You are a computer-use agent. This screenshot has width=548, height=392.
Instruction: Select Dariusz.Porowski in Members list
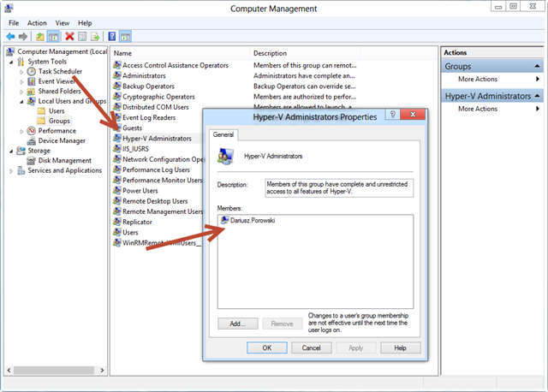[x=247, y=221]
